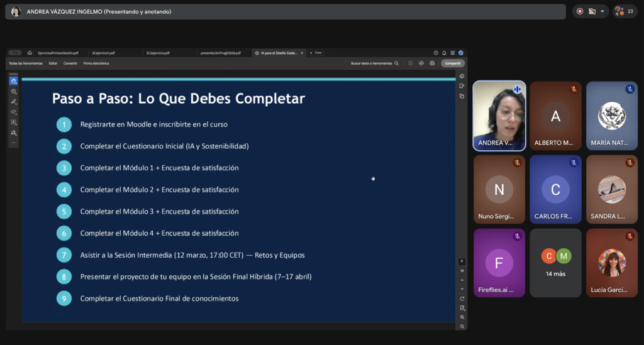The width and height of the screenshot is (644, 345).
Task: Go to the previous page with up chevron
Action: click(462, 280)
